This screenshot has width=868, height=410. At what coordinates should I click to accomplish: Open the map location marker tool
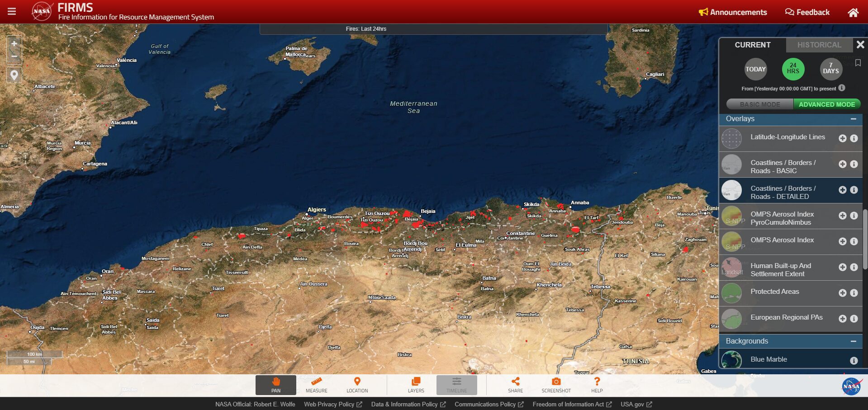pyautogui.click(x=14, y=75)
